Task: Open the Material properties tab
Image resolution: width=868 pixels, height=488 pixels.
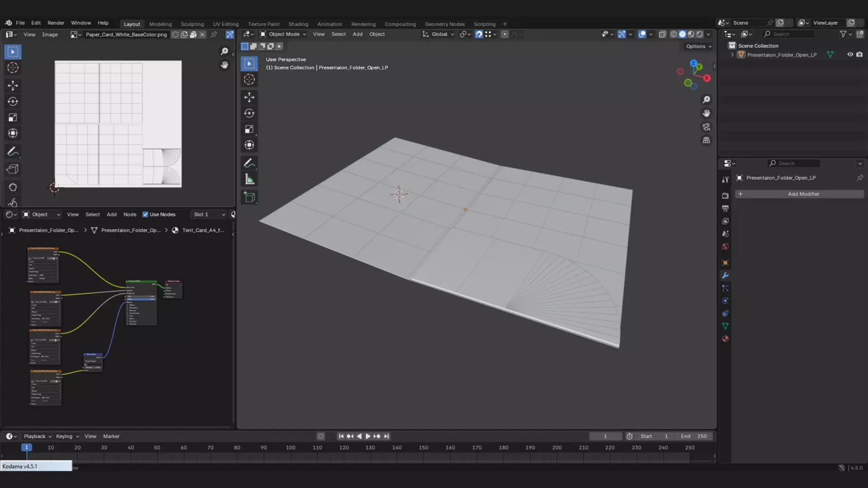Action: pyautogui.click(x=725, y=338)
